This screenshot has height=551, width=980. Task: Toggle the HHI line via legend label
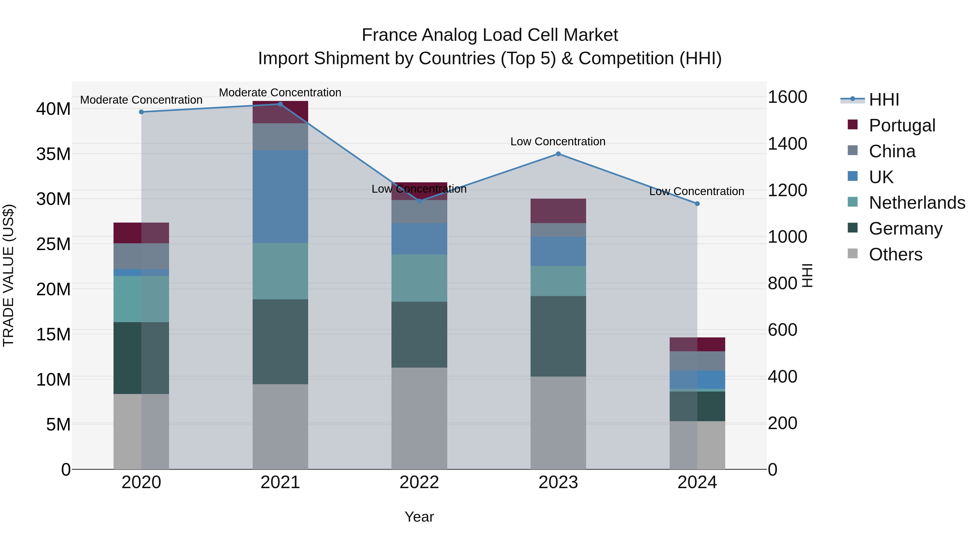point(884,100)
